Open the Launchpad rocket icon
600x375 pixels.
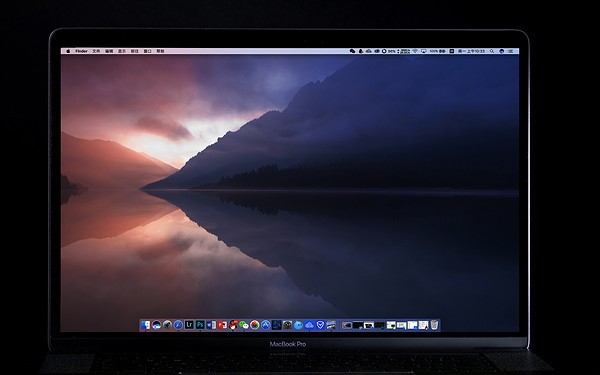168,325
